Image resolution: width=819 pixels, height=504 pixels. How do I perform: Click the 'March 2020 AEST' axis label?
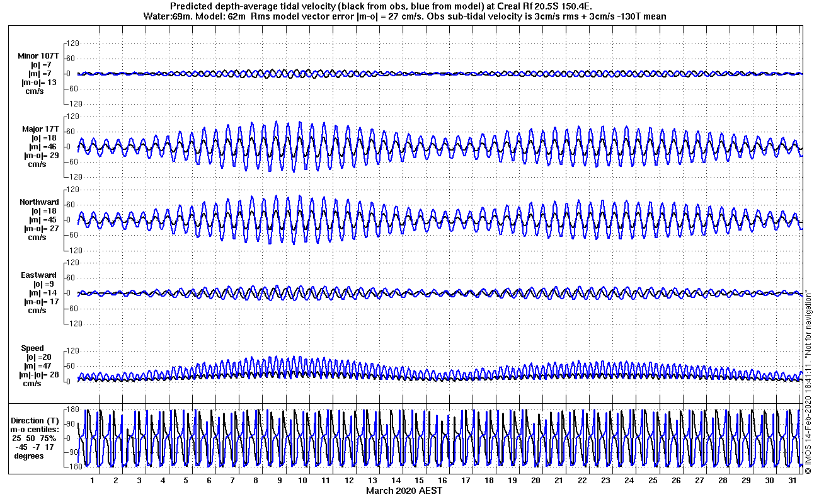point(404,491)
